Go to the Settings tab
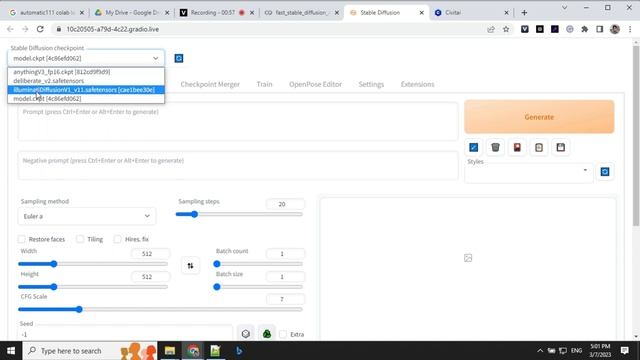Screen dimensions: 640x360 click(371, 84)
